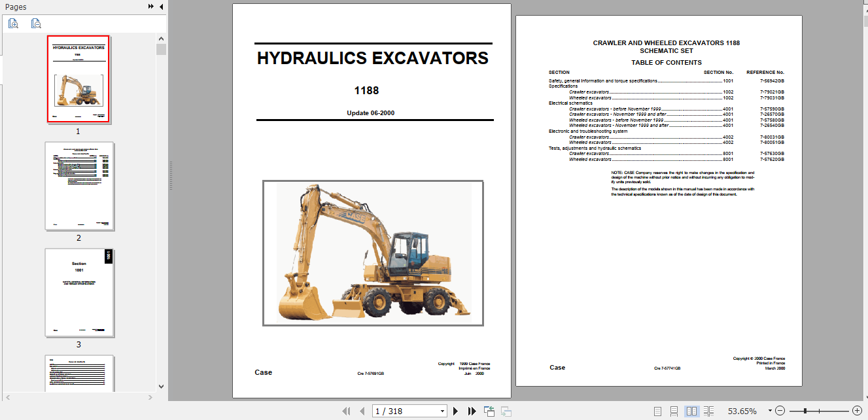Zoom out with the minus button
868x420 pixels.
click(x=780, y=411)
